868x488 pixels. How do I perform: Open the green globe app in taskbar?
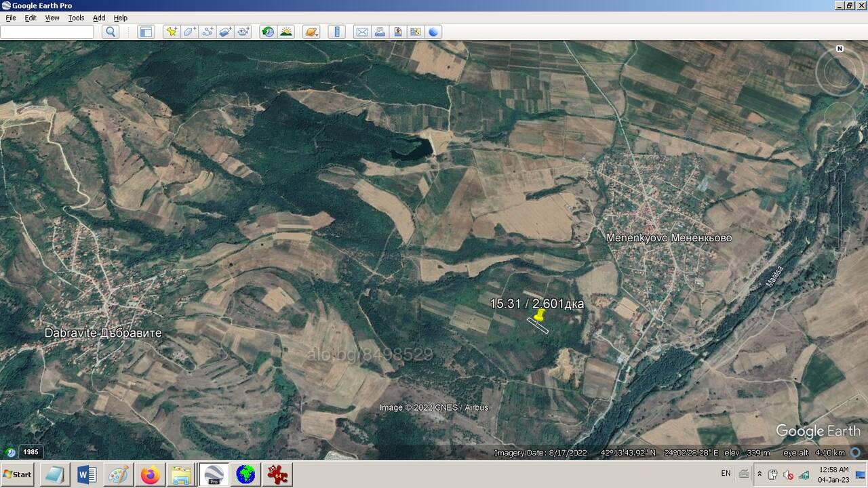click(x=245, y=474)
